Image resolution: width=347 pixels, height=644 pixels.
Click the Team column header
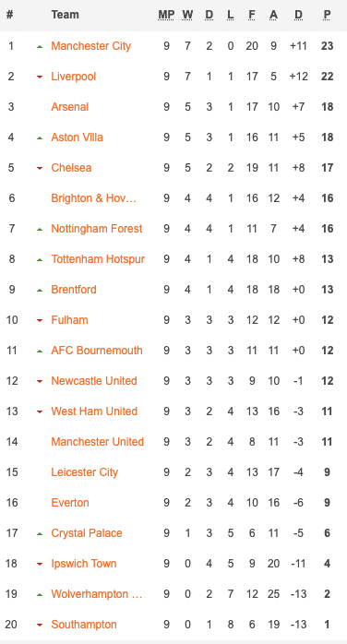pyautogui.click(x=65, y=15)
